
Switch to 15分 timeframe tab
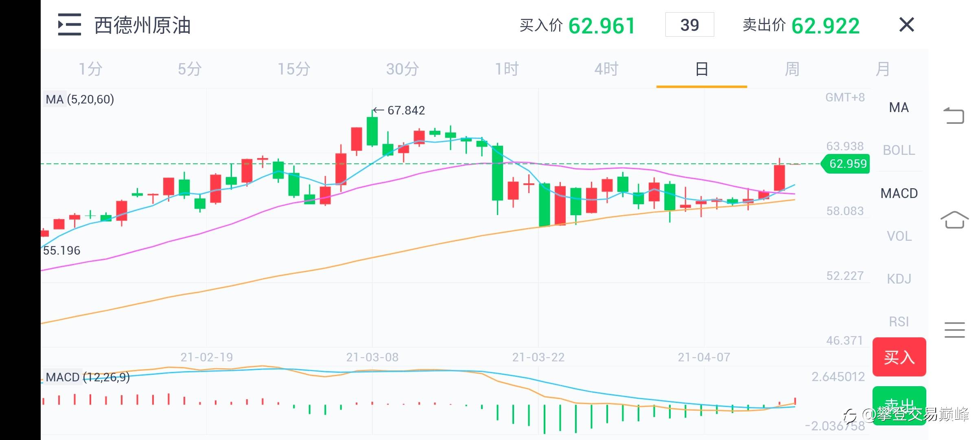(x=293, y=69)
